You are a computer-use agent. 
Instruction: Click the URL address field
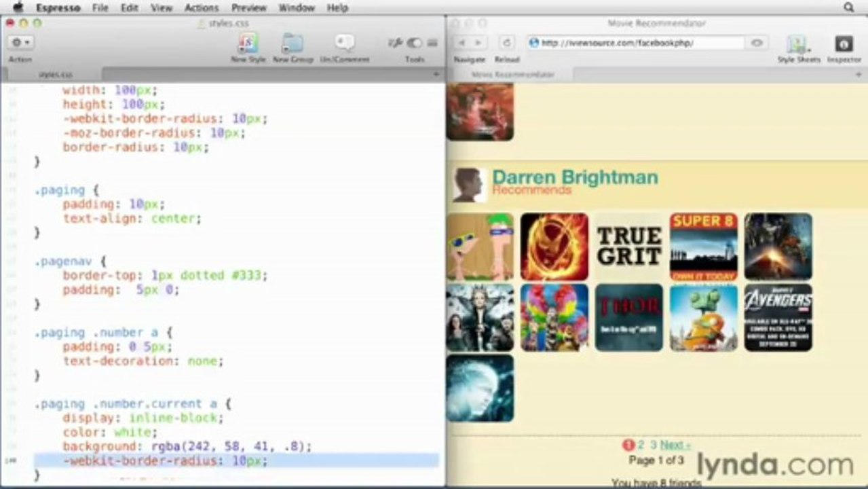637,43
